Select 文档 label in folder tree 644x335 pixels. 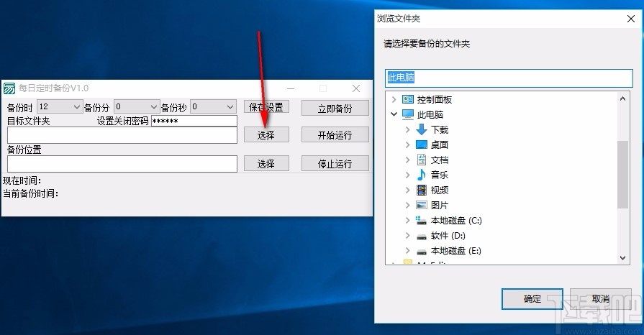(x=440, y=160)
